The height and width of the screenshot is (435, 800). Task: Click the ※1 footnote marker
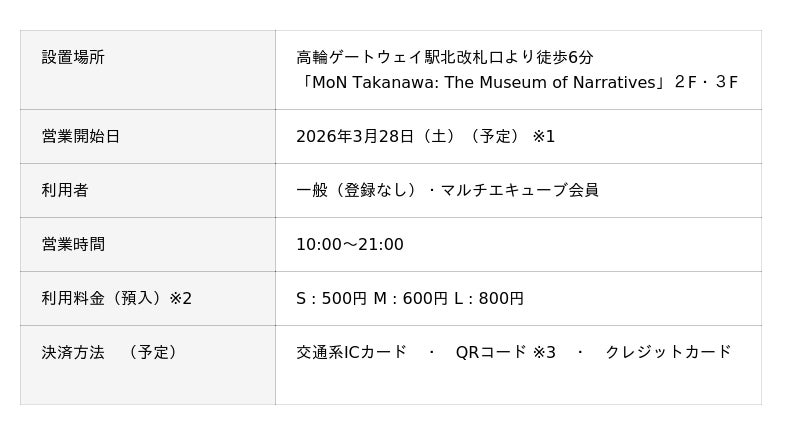(543, 136)
